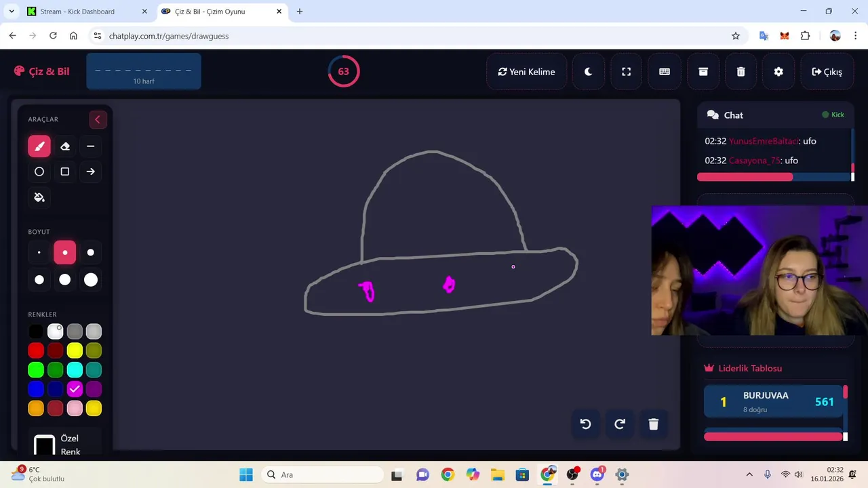Image resolution: width=868 pixels, height=488 pixels.
Task: Close the Çiz & Bil browser tab
Action: click(279, 12)
